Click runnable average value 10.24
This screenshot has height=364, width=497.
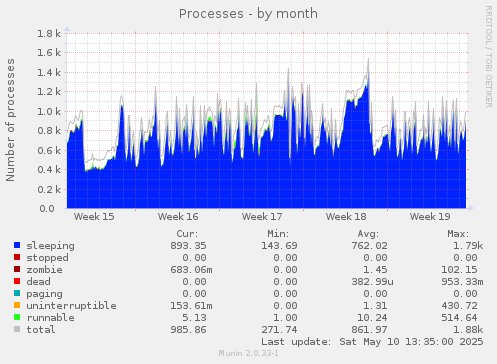373,318
